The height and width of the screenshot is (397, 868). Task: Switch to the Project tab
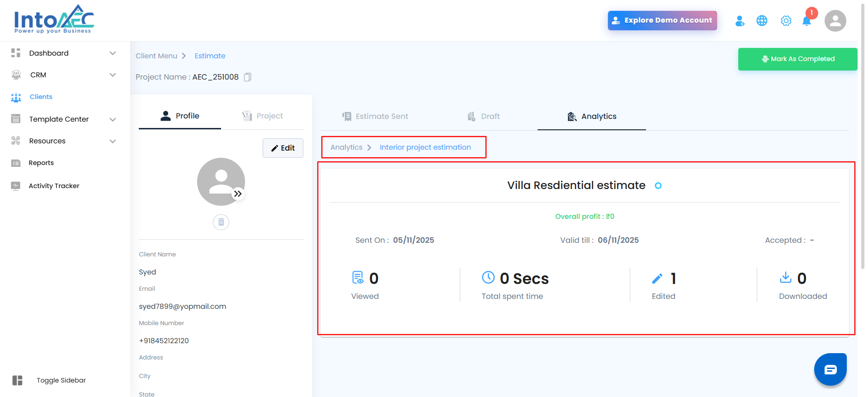[263, 116]
